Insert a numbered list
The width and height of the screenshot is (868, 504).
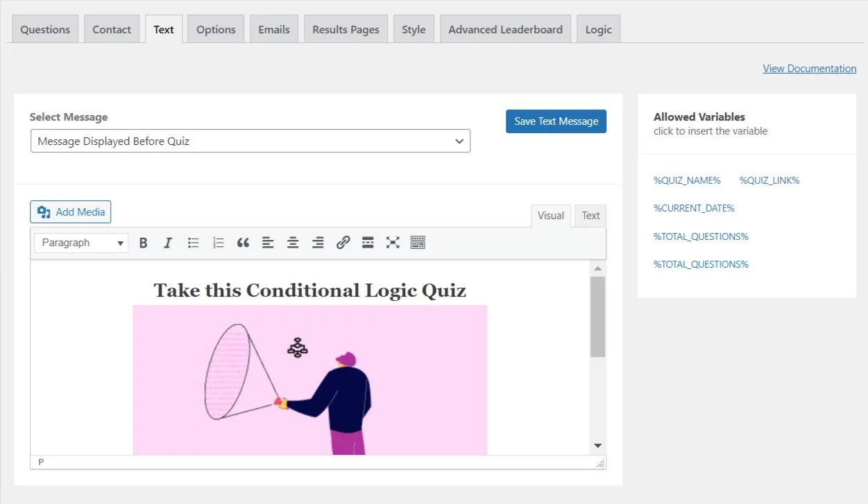point(219,243)
